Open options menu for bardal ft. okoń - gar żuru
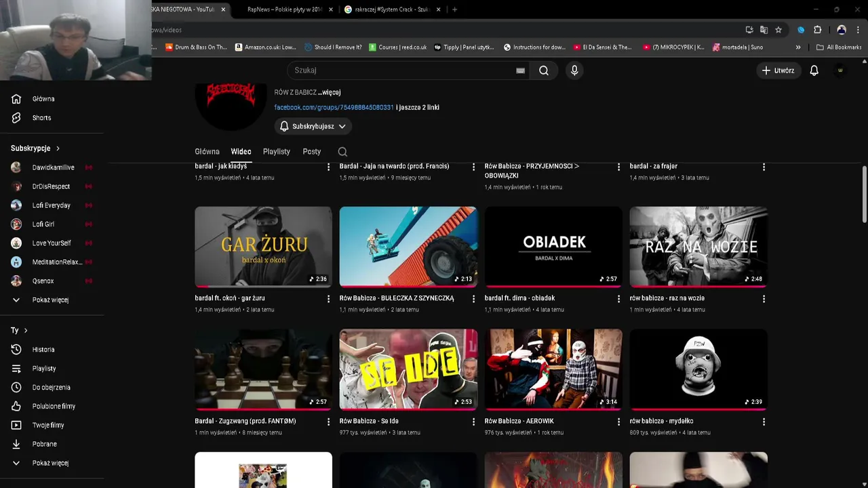 [x=329, y=299]
